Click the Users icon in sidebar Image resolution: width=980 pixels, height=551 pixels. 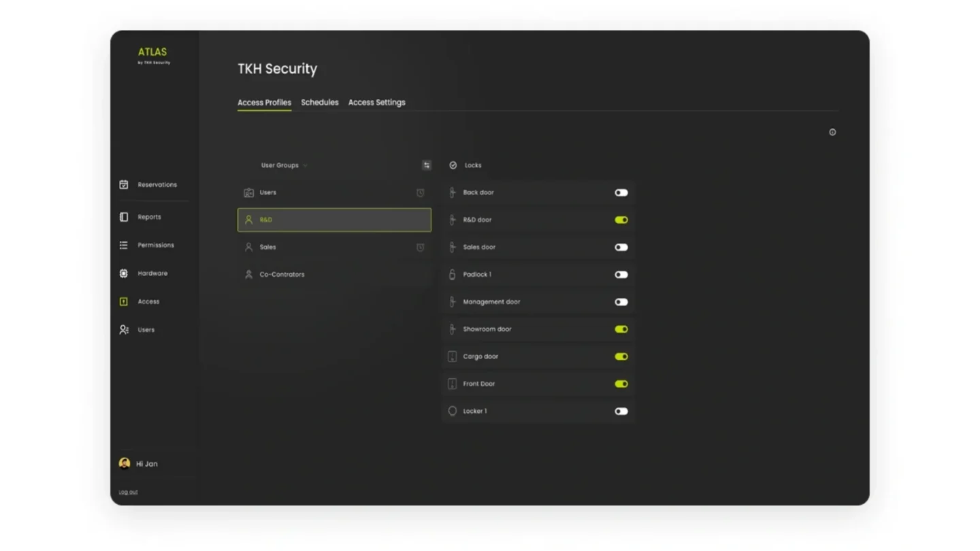click(124, 330)
